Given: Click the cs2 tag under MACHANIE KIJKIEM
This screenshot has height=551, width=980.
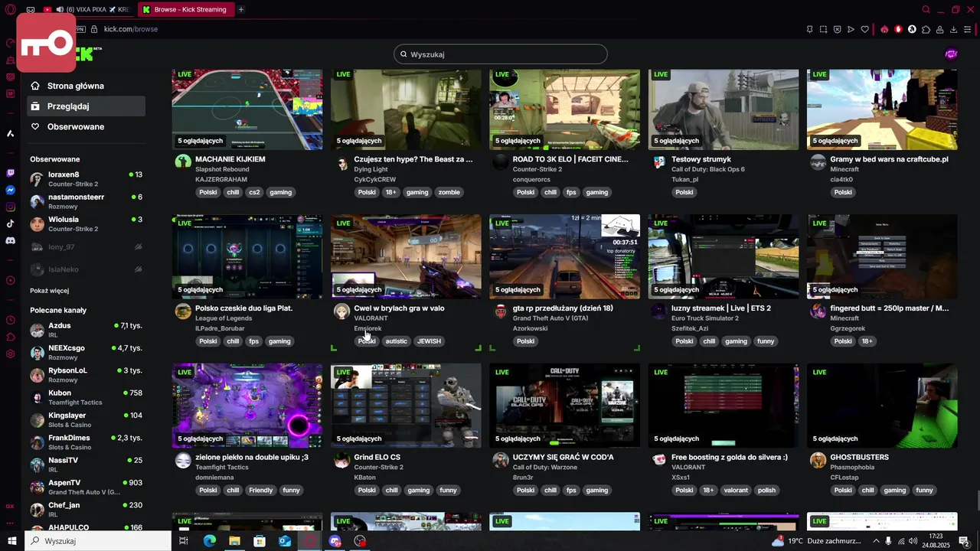Looking at the screenshot, I should [254, 192].
